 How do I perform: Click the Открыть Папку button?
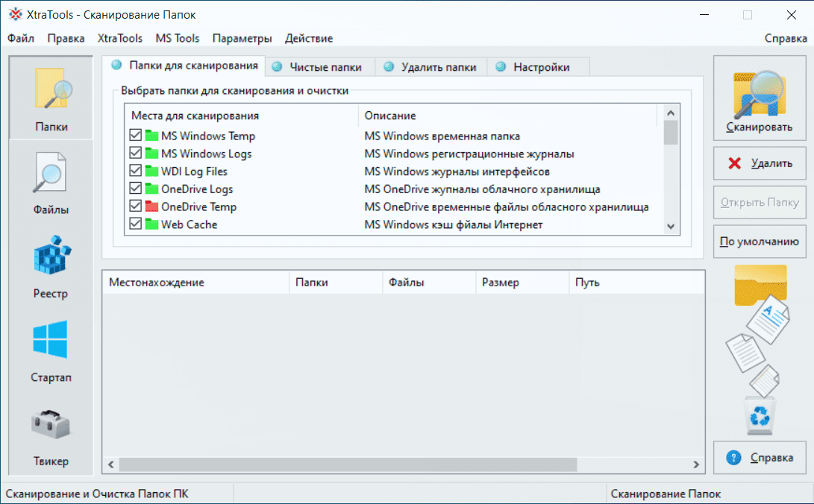pyautogui.click(x=760, y=202)
